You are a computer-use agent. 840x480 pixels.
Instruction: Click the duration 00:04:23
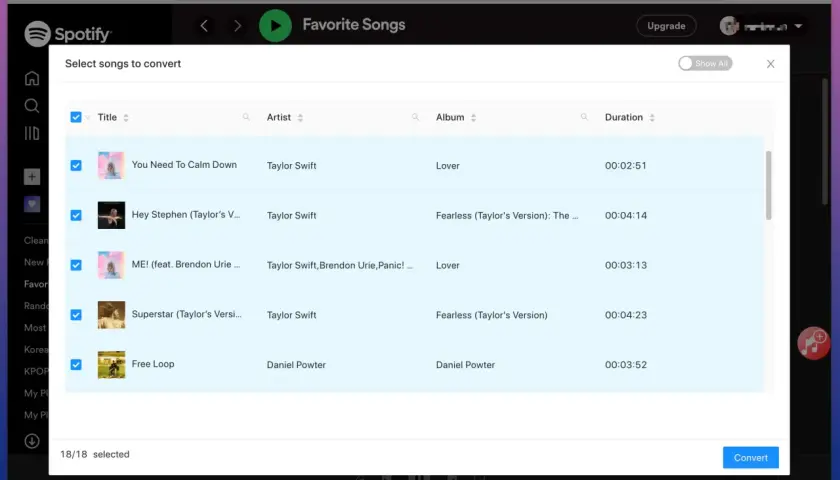(626, 315)
